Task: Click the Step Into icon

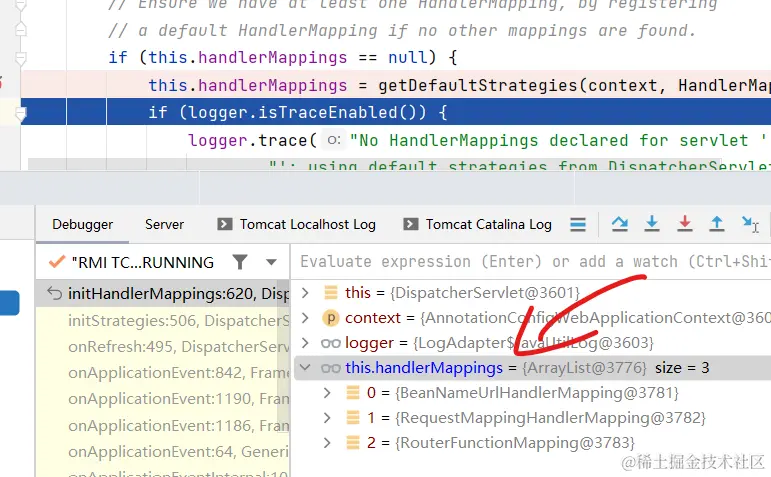Action: (x=652, y=224)
